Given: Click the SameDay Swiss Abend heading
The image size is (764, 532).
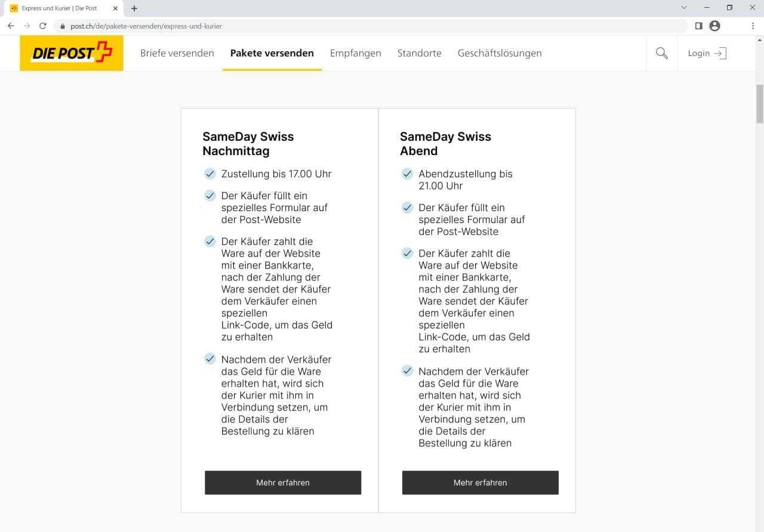Looking at the screenshot, I should pyautogui.click(x=445, y=144).
